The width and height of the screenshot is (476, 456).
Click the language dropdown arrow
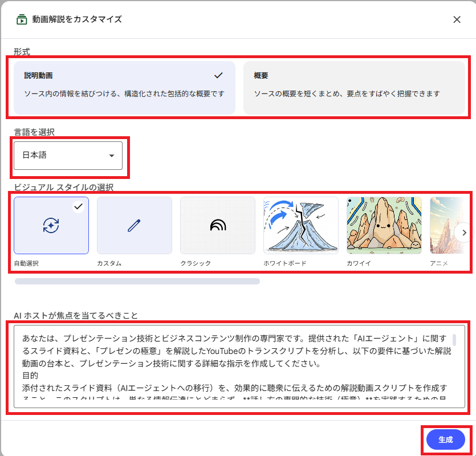coord(111,156)
